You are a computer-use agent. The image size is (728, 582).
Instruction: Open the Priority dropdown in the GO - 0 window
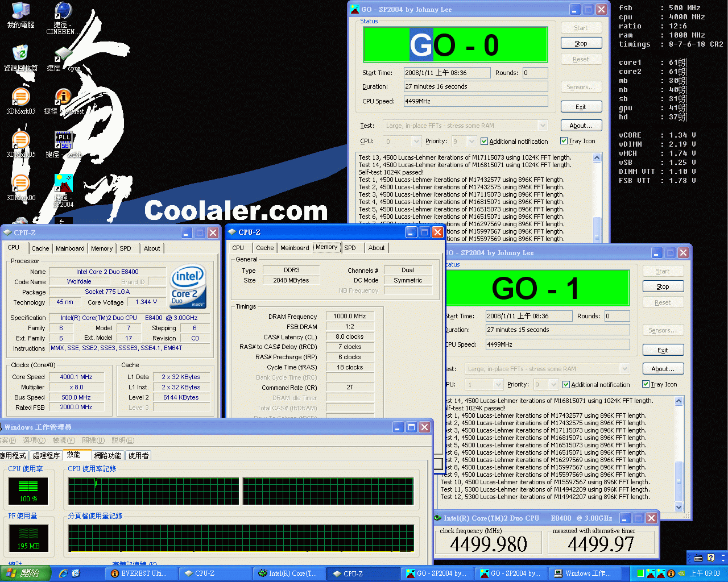[471, 142]
